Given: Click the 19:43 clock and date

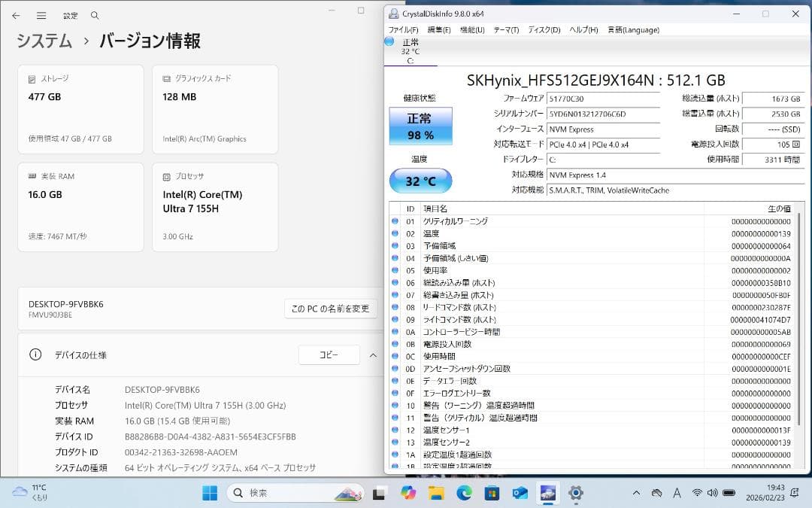Looking at the screenshot, I should 765,492.
